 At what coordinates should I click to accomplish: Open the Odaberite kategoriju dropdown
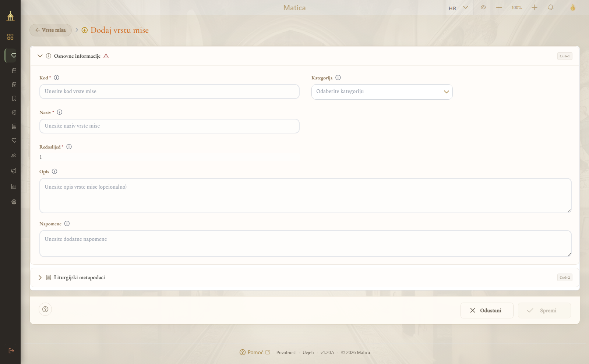click(x=382, y=92)
